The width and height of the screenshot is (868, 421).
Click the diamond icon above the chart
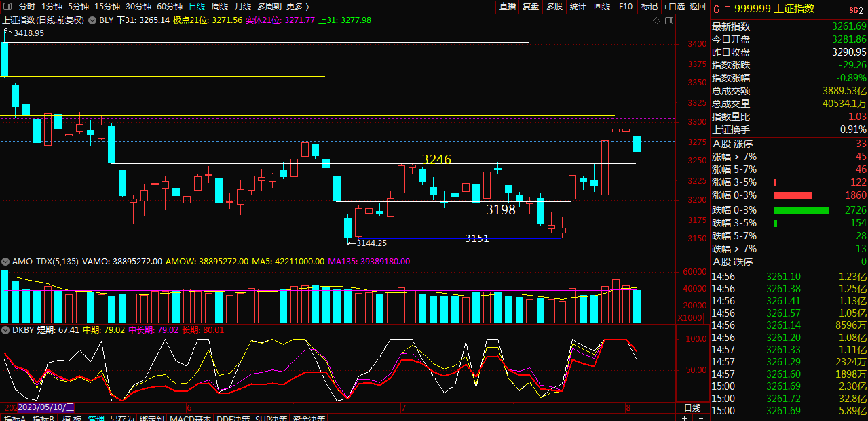click(656, 21)
